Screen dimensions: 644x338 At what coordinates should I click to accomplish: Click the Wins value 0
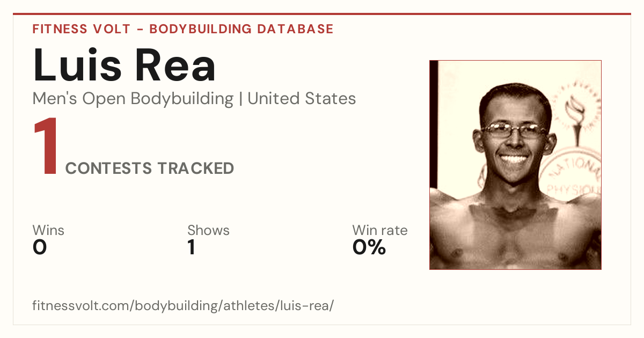40,247
